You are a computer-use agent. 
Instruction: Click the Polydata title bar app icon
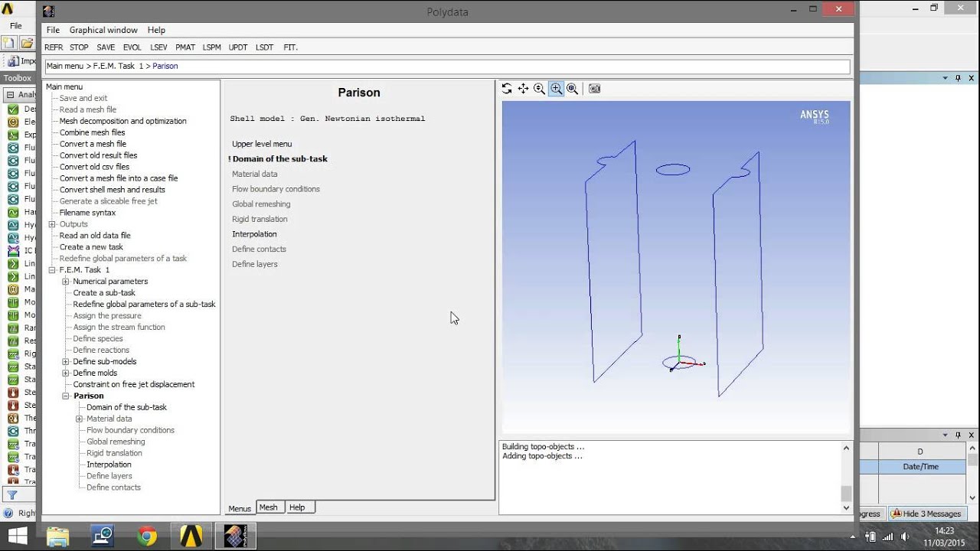click(48, 11)
